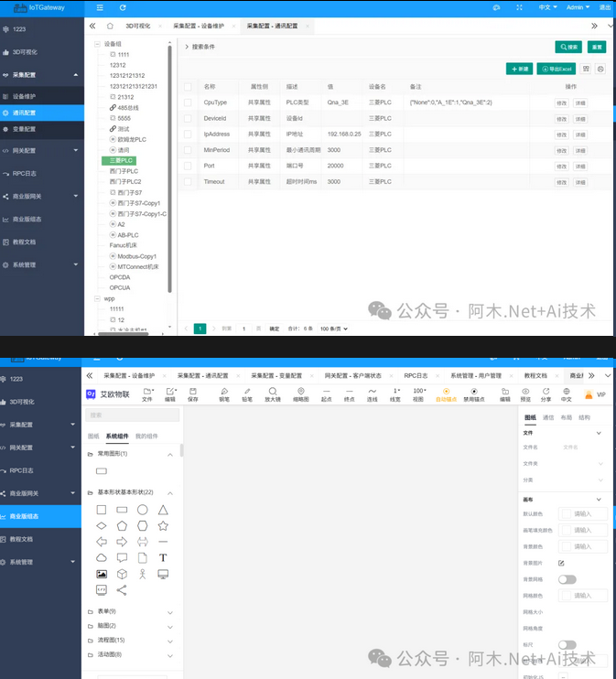Expand the 表单(9) component group
Viewport: 616px width, 679px height.
(x=169, y=612)
